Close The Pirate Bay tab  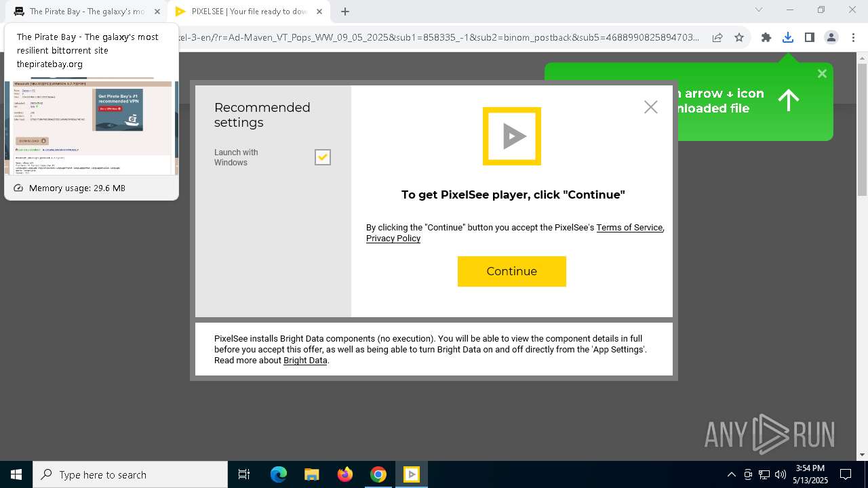(x=157, y=12)
